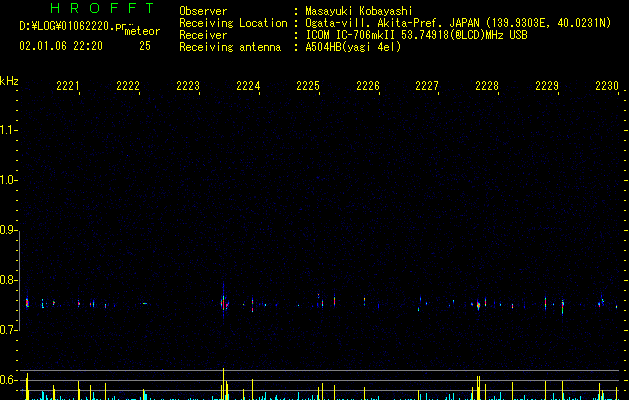629x400 pixels.
Task: Click the 2229 time marker
Action: [x=547, y=86]
